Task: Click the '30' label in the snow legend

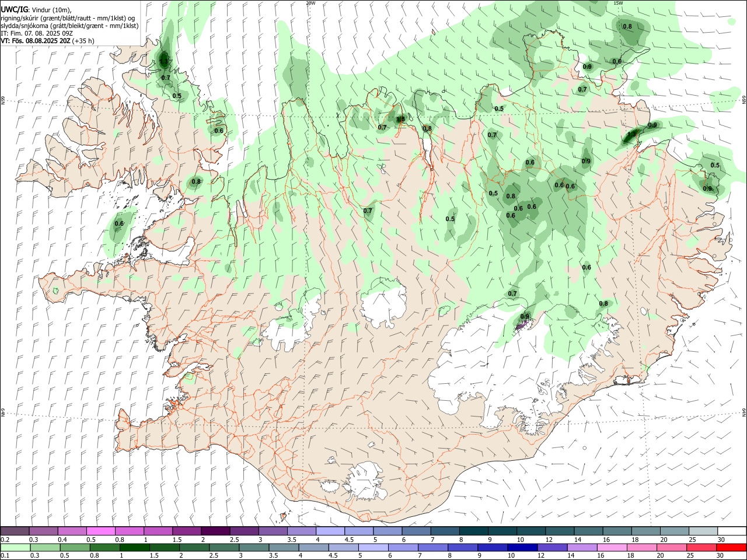Action: [721, 540]
